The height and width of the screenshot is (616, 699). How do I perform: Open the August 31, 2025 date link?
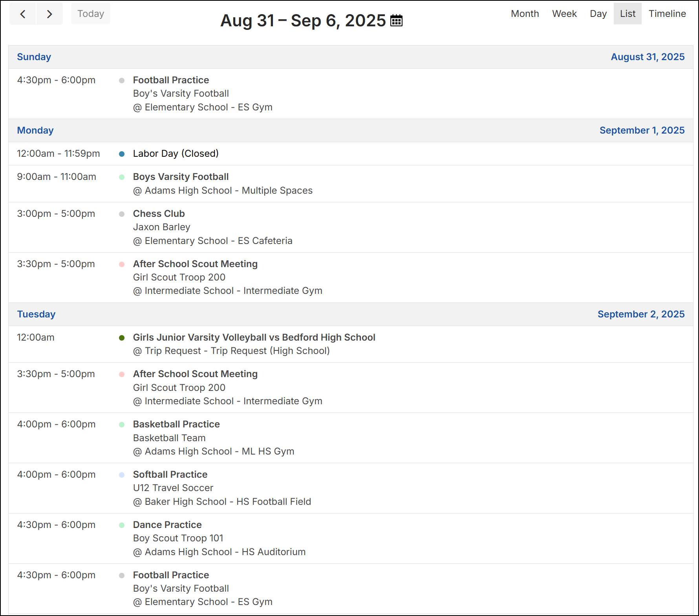click(x=648, y=57)
